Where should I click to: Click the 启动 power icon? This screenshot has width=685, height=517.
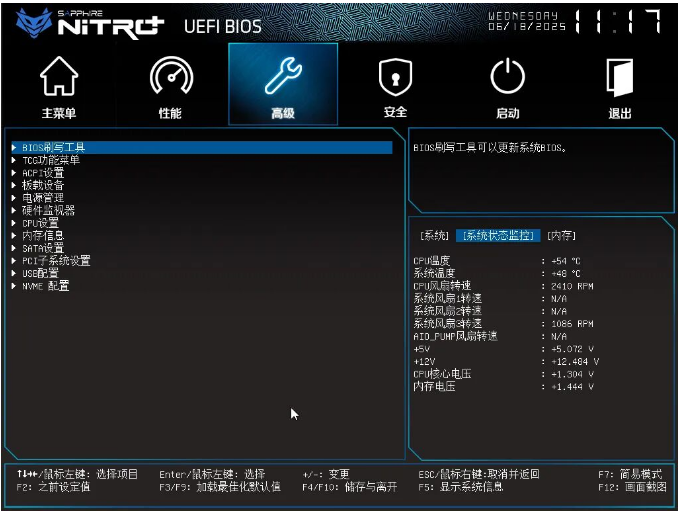tap(507, 78)
